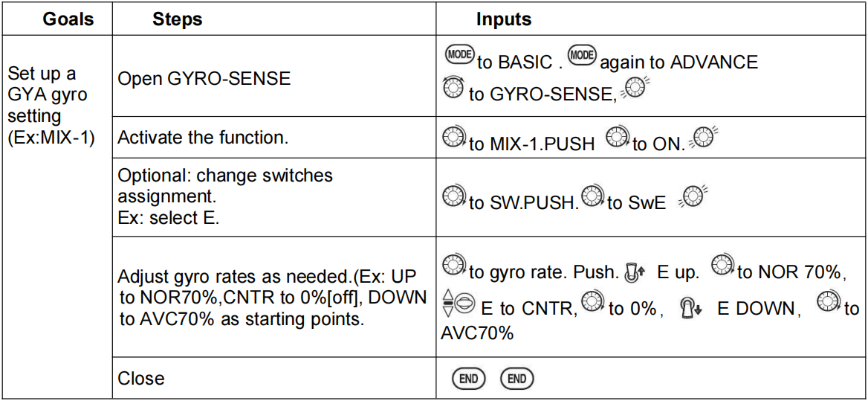Click the dial icon before "to ON."

pos(618,138)
